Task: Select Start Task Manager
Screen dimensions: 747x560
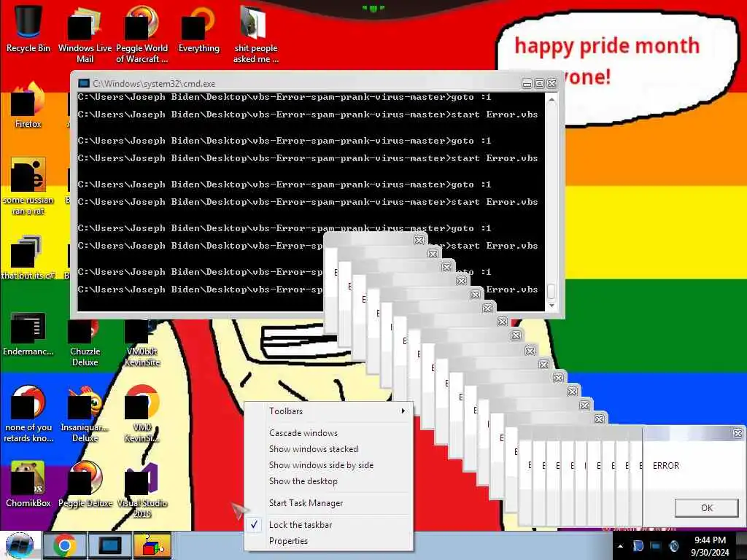Action: tap(329, 503)
